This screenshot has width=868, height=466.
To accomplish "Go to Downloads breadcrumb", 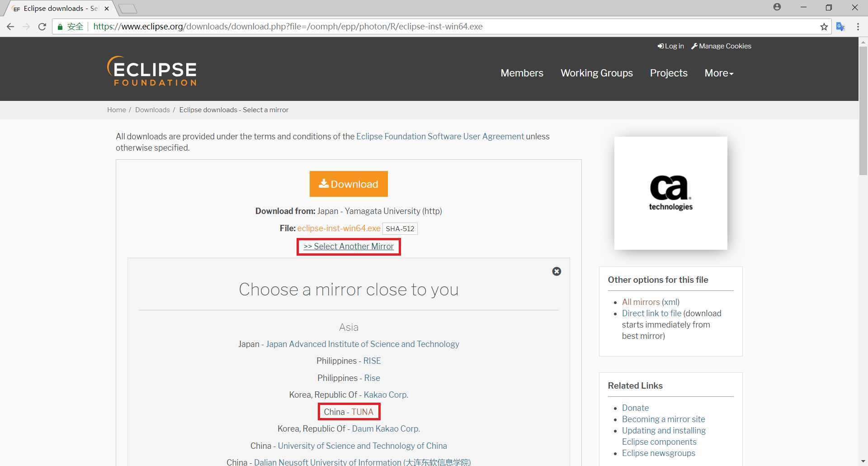I will point(152,110).
